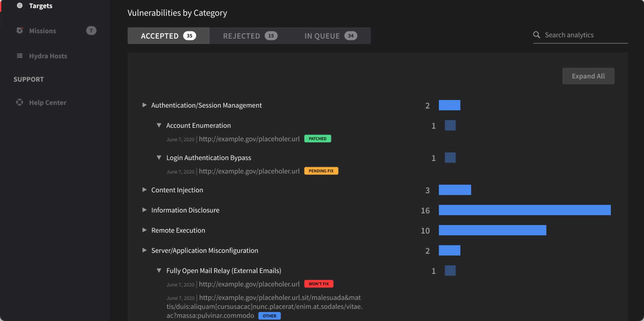The width and height of the screenshot is (644, 321).
Task: Open Help Center lifebuoy icon
Action: (x=19, y=102)
